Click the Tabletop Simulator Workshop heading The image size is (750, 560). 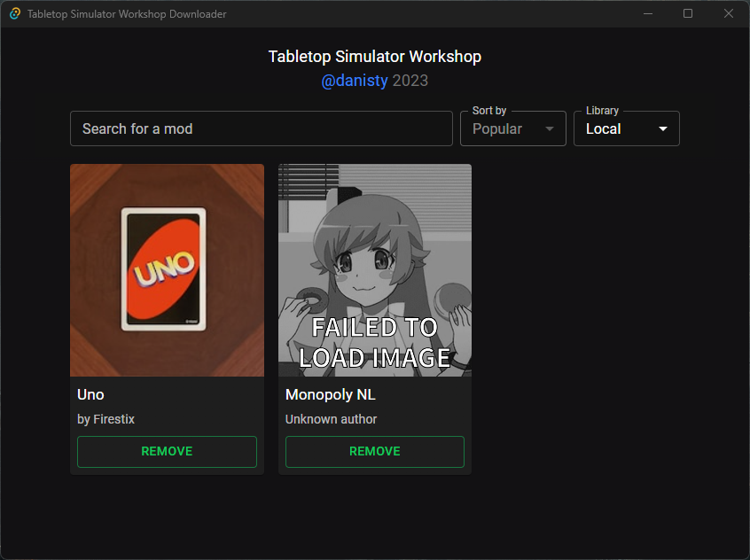click(374, 57)
